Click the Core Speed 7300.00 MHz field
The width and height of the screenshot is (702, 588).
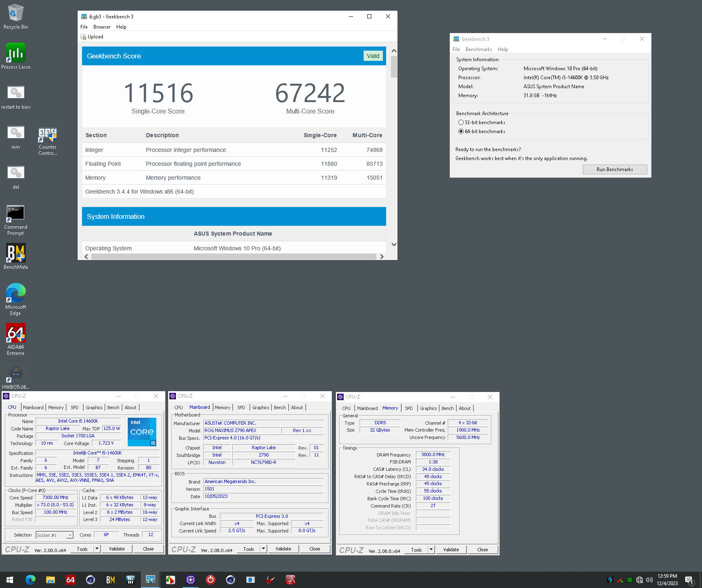tap(56, 498)
